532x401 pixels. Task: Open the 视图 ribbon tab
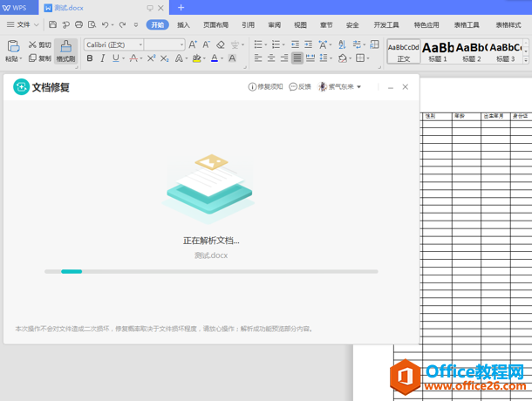(x=300, y=24)
